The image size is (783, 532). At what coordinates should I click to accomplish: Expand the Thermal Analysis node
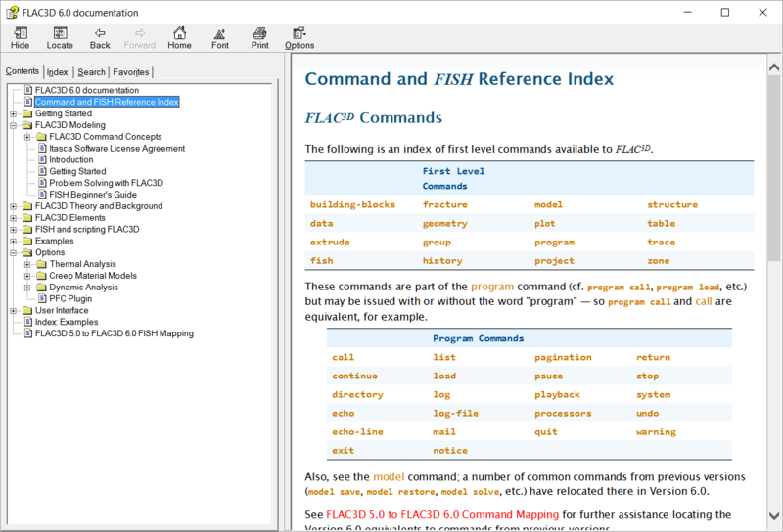pyautogui.click(x=27, y=264)
